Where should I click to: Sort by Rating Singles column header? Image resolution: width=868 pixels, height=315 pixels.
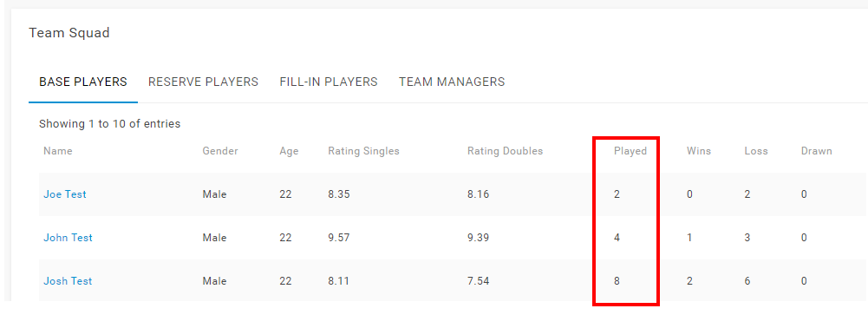point(363,151)
